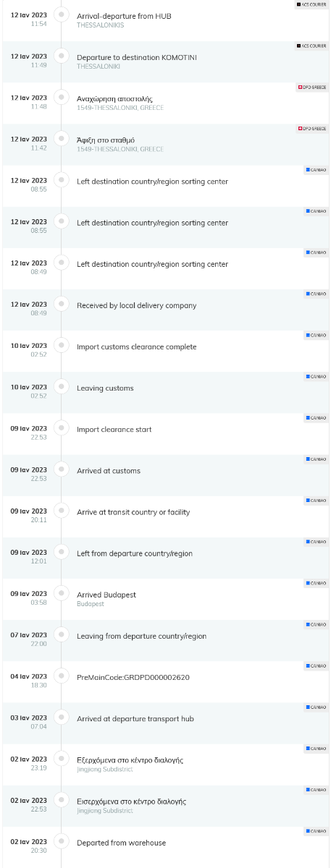Image resolution: width=331 pixels, height=868 pixels.
Task: Click 'Εισερχόμενα στο κέντρο διαλογής' event text
Action: click(x=132, y=801)
